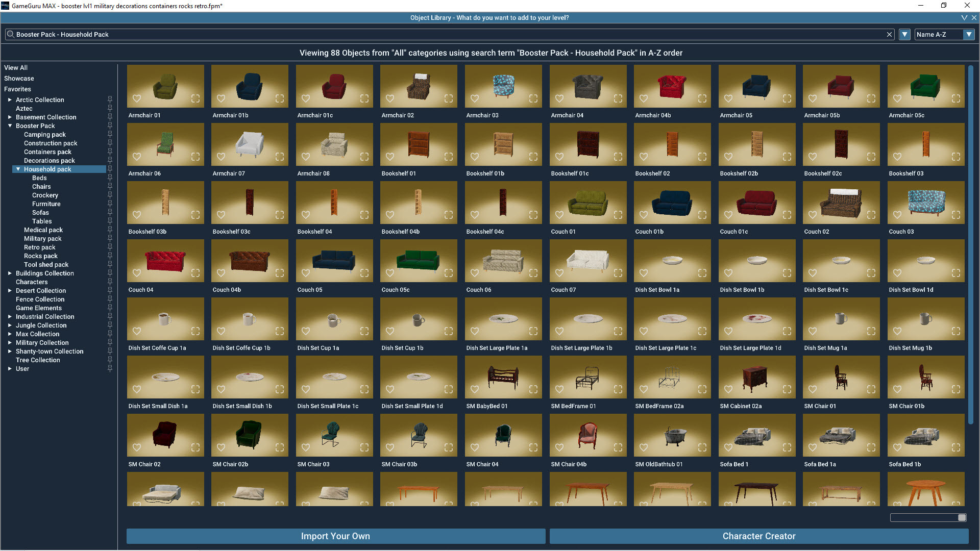
Task: Select the Showcase entry in sidebar
Action: pos(19,78)
